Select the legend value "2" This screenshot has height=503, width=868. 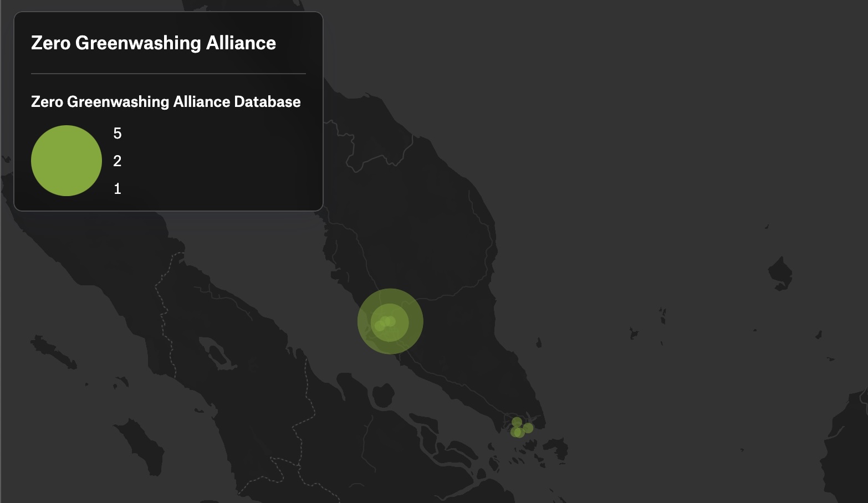point(117,161)
